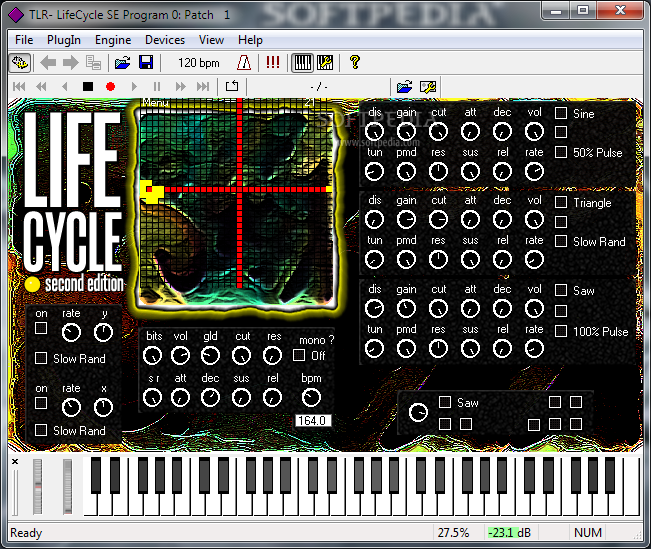Open the Help menu
651x549 pixels.
pos(250,40)
